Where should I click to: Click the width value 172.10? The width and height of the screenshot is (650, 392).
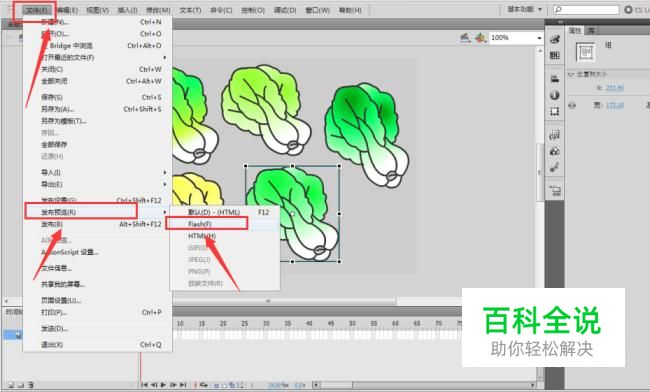click(614, 105)
